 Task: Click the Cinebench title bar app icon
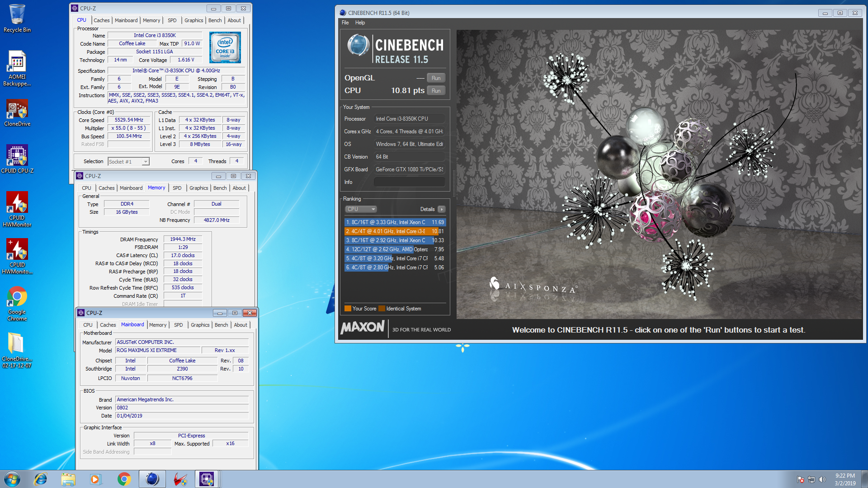pos(343,13)
